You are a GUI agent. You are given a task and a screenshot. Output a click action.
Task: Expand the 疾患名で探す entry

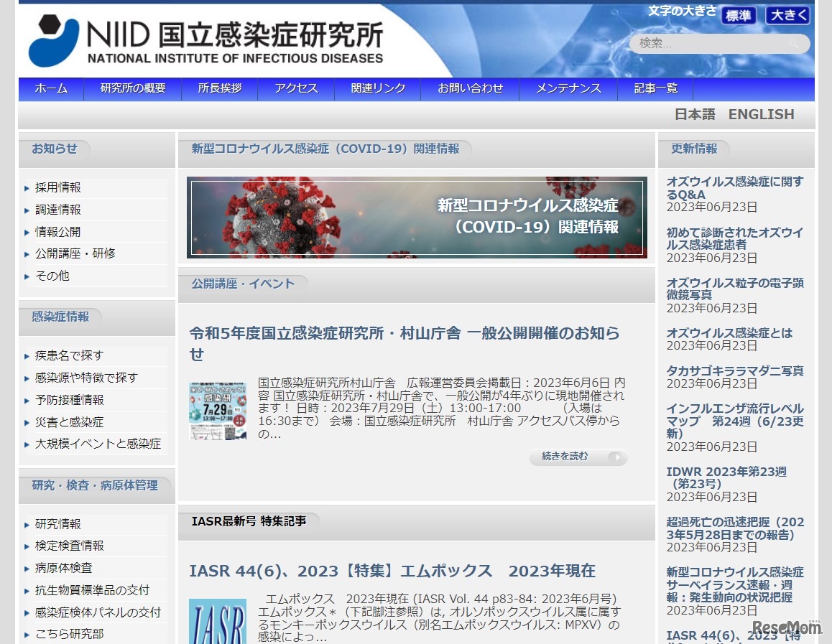pyautogui.click(x=68, y=355)
